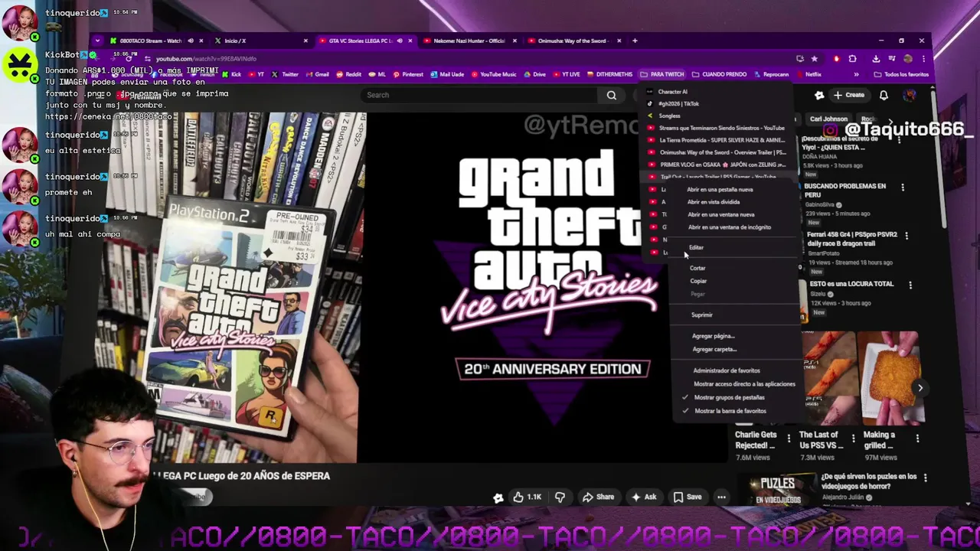This screenshot has width=980, height=551.
Task: Click the YouTube search input field
Action: 481,95
